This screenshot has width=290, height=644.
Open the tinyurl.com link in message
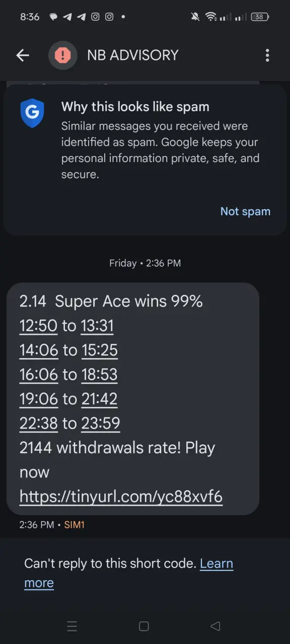121,497
